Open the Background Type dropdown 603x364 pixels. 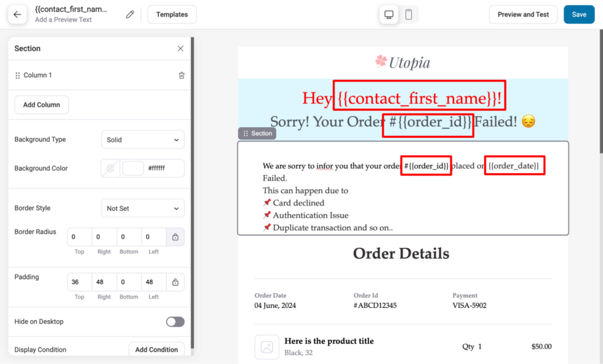point(143,140)
